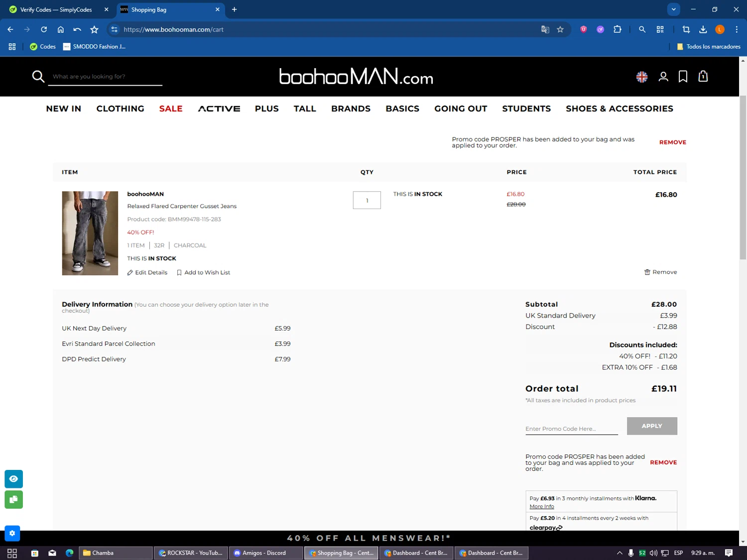
Task: Open a new browser tab
Action: click(235, 9)
